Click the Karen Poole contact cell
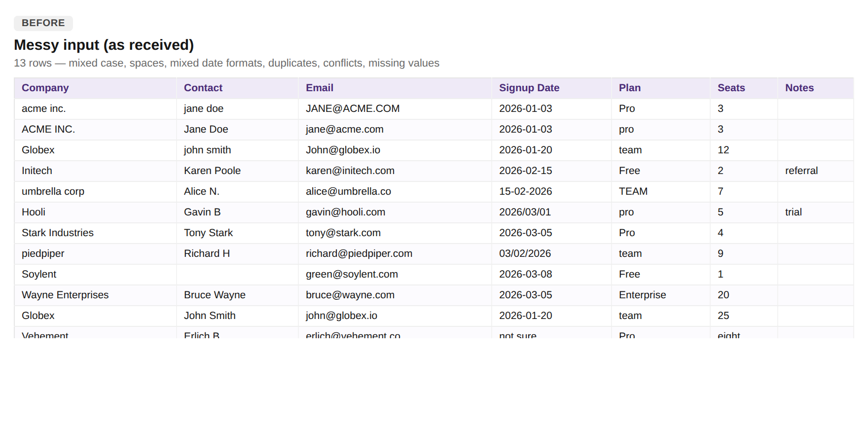 coord(237,171)
